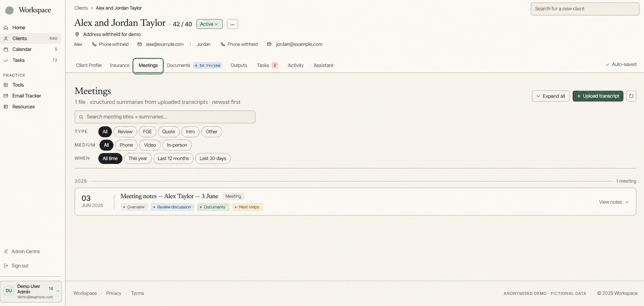Viewport: 644px width, 306px height.
Task: Open Calendar from the sidebar
Action: pos(22,49)
